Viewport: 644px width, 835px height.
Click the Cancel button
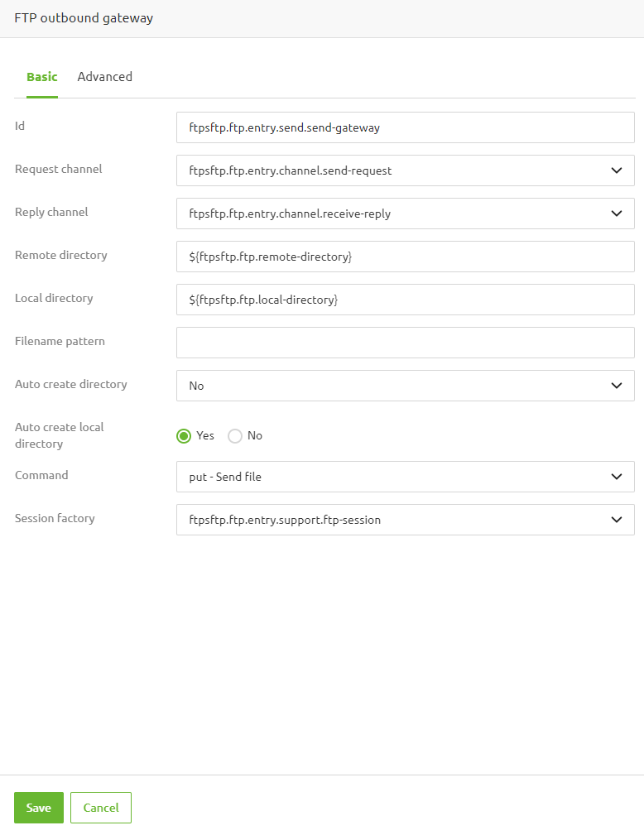point(100,808)
